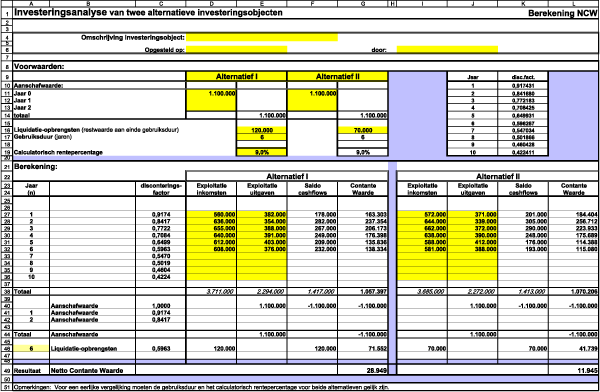Click the Omschrijving investeringsobject yellow input field
This screenshot has width=600, height=392.
[x=262, y=38]
